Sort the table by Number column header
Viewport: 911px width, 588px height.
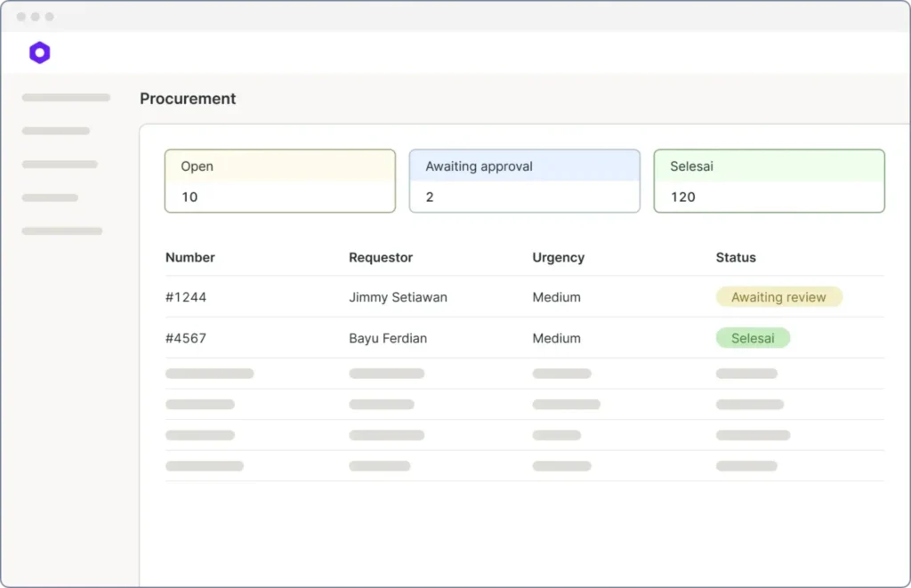pyautogui.click(x=190, y=257)
